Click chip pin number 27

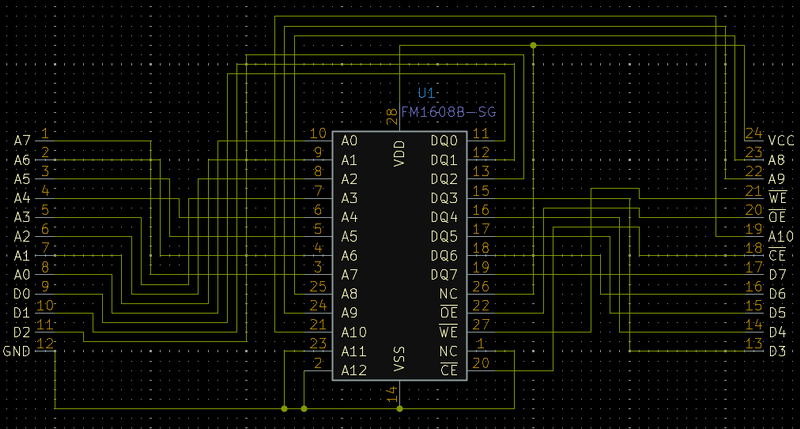tap(481, 324)
